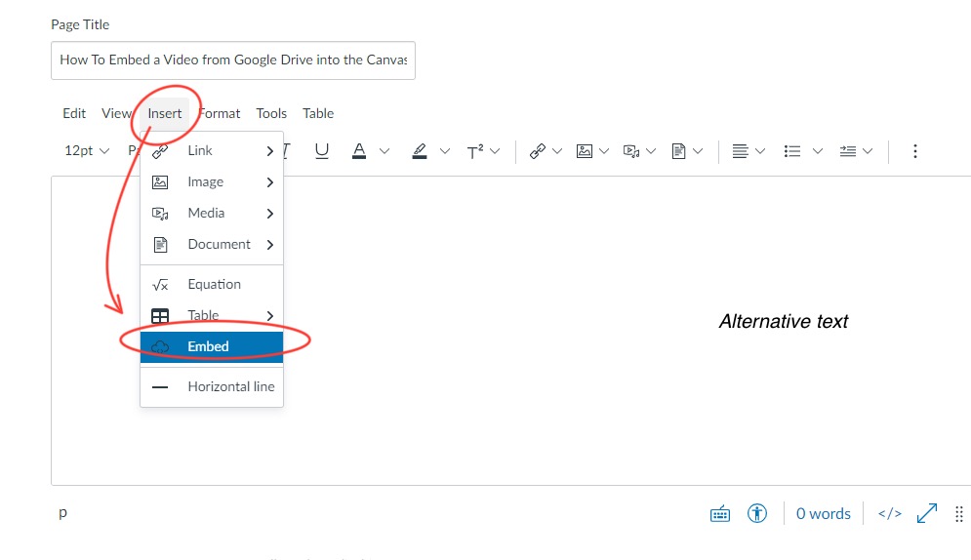Click the text color icon
The height and width of the screenshot is (560, 971).
(x=359, y=151)
